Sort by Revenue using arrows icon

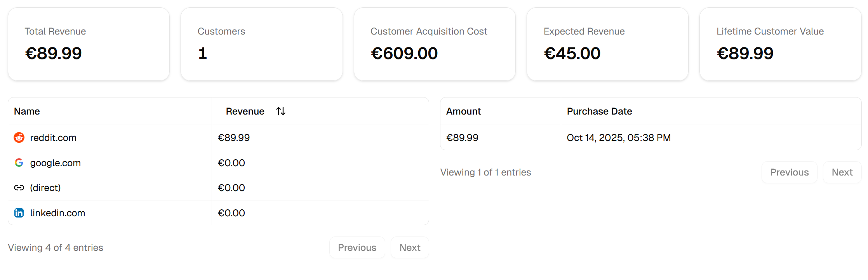[281, 111]
